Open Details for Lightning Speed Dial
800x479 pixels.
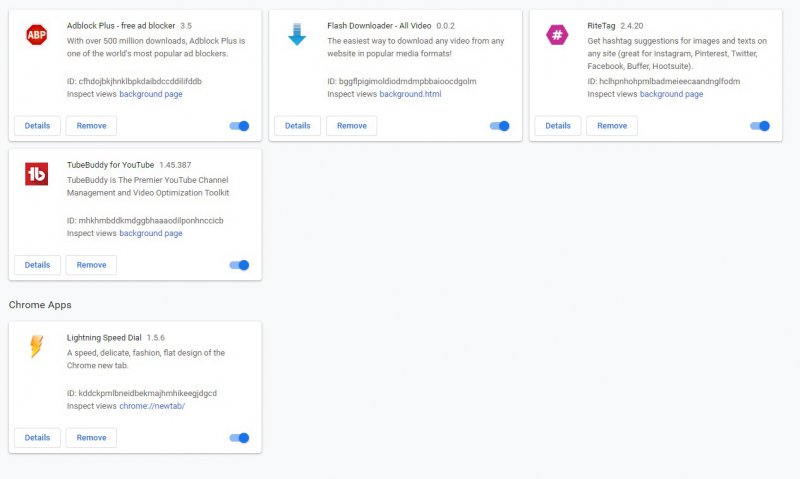click(x=37, y=438)
